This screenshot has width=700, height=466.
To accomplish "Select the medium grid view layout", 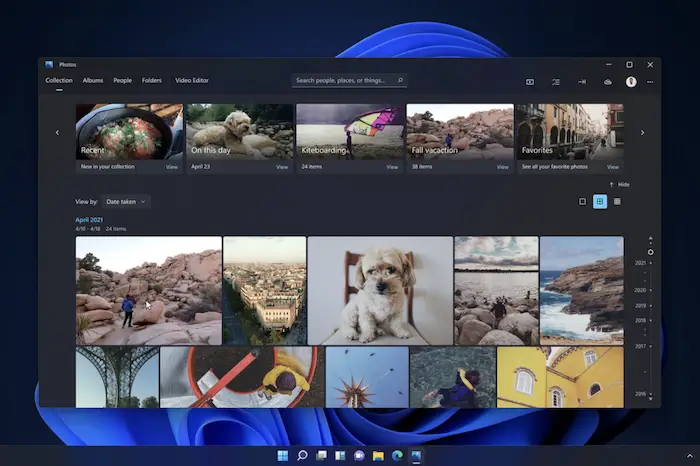I will point(600,201).
